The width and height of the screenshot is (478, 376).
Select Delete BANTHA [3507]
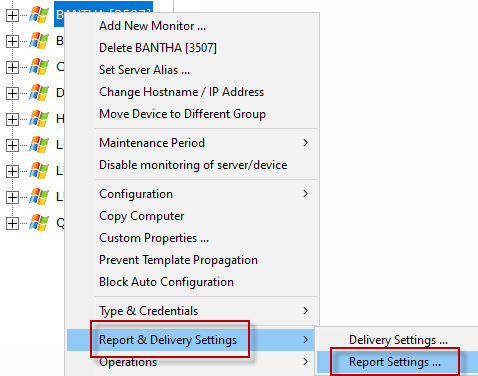[x=158, y=48]
